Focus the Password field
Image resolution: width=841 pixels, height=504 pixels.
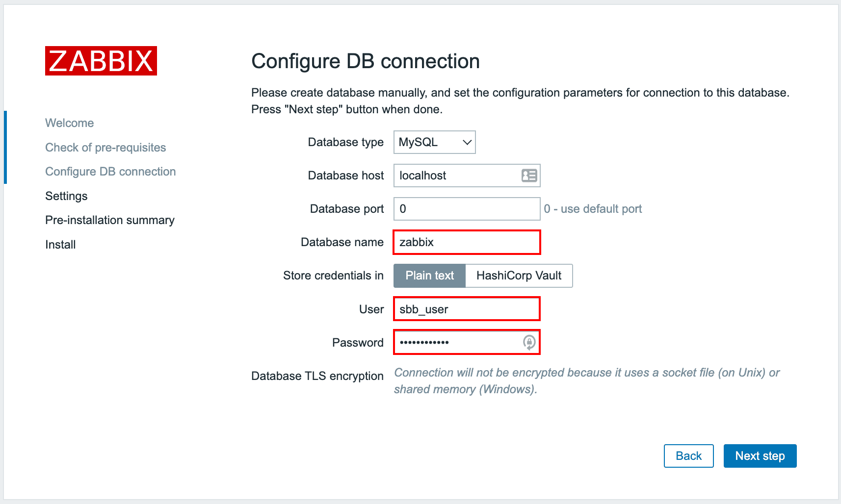click(x=467, y=342)
